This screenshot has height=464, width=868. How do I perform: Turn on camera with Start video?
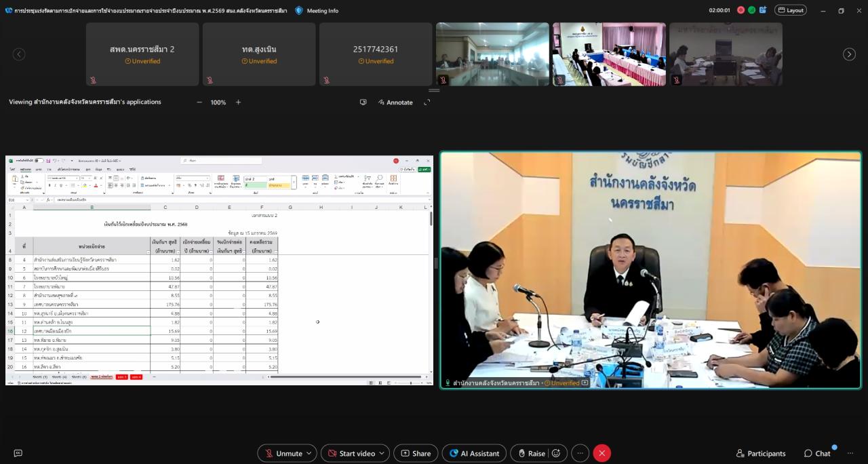point(350,453)
